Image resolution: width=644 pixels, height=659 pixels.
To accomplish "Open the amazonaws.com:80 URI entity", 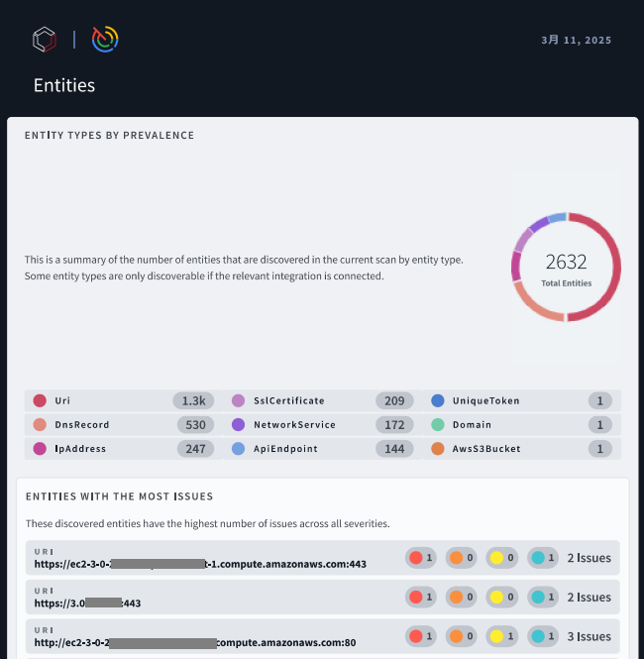I will pos(194,642).
